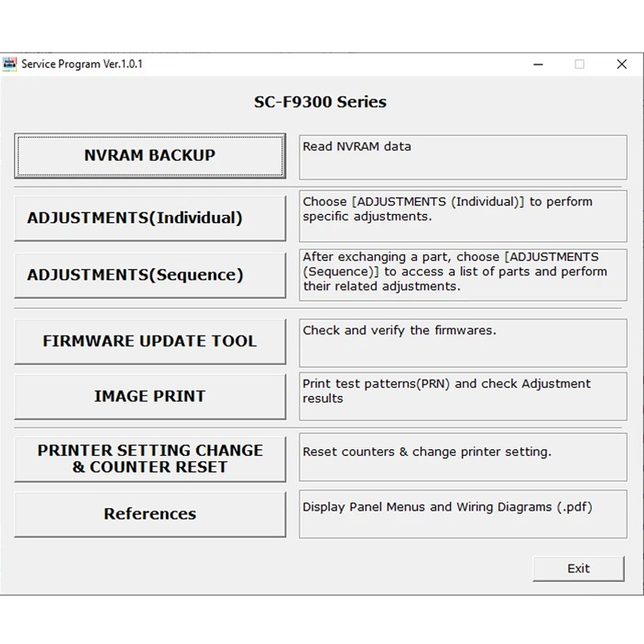
Task: Click the 'Choose [ADJUSTMENTS (Individual)]' description text
Action: (448, 209)
